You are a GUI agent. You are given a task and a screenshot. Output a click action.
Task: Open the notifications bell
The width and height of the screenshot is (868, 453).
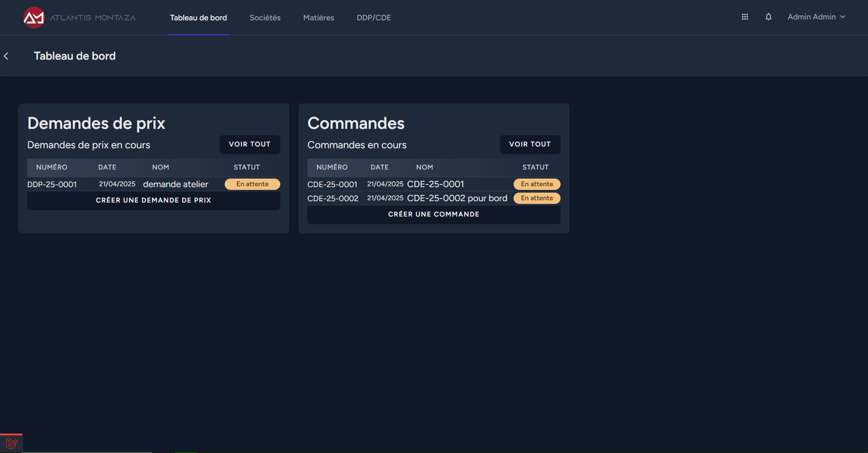[x=768, y=17]
